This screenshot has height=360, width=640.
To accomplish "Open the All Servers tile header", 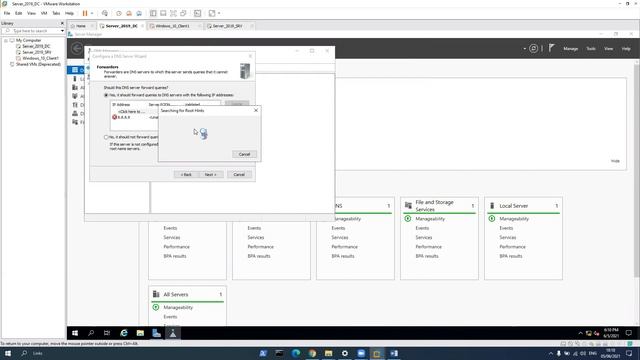I will click(x=187, y=294).
